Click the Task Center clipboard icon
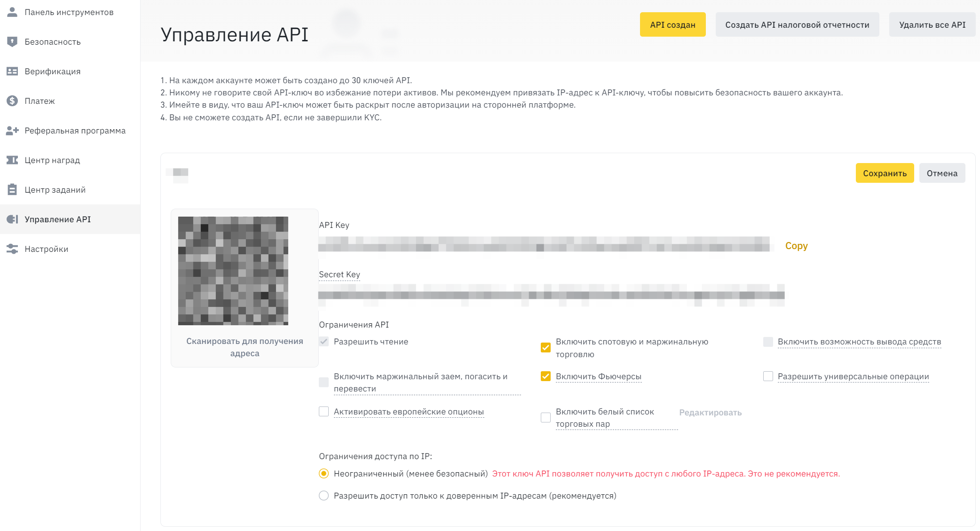This screenshot has height=531, width=980. [12, 189]
